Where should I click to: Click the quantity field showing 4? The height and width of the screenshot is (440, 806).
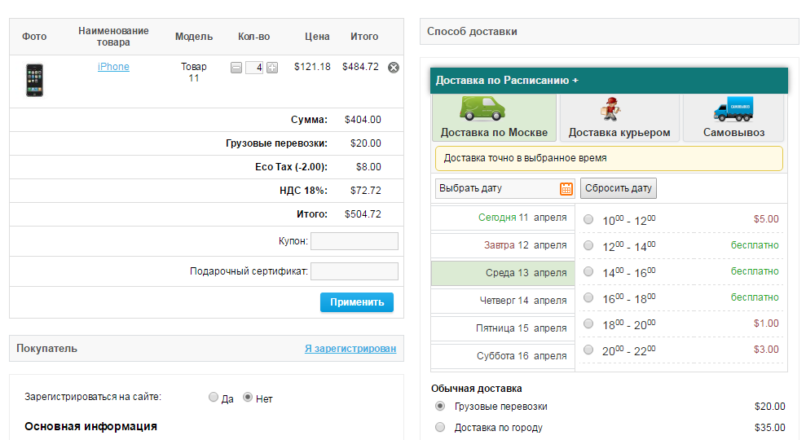254,67
